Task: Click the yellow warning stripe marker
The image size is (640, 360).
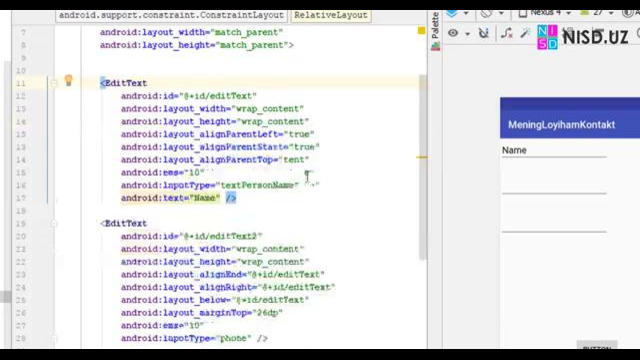Action: 422,157
